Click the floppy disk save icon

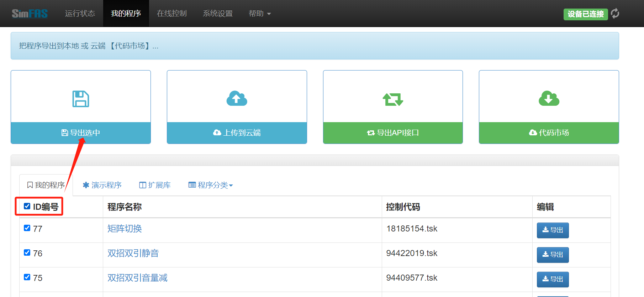(x=81, y=99)
